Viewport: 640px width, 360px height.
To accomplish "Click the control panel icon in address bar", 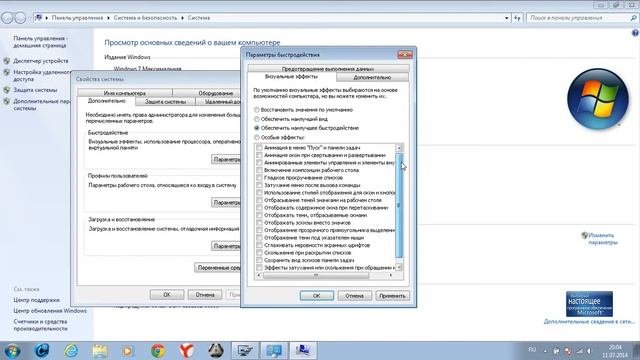I will [x=39, y=18].
